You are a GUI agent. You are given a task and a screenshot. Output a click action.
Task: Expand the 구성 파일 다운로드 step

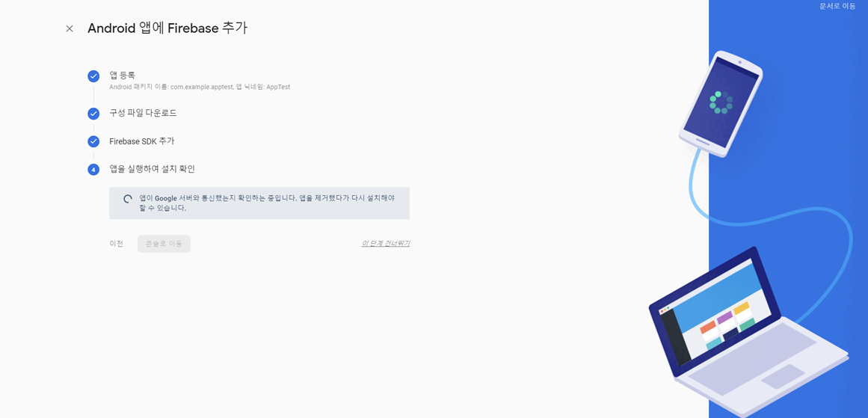pos(144,113)
